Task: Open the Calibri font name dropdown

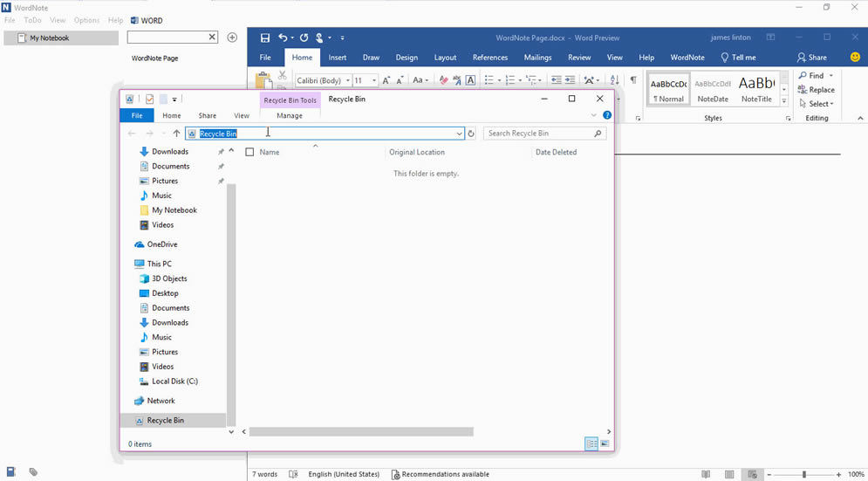Action: (x=347, y=80)
